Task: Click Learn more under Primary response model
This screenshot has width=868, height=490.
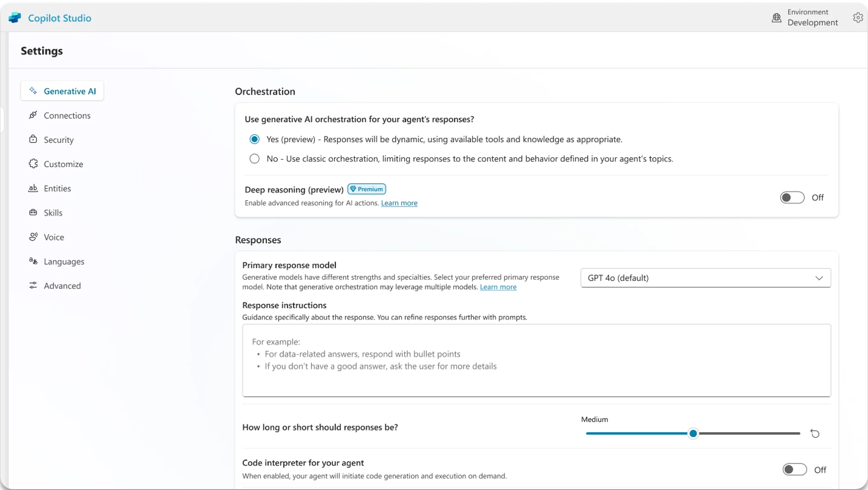Action: tap(498, 287)
